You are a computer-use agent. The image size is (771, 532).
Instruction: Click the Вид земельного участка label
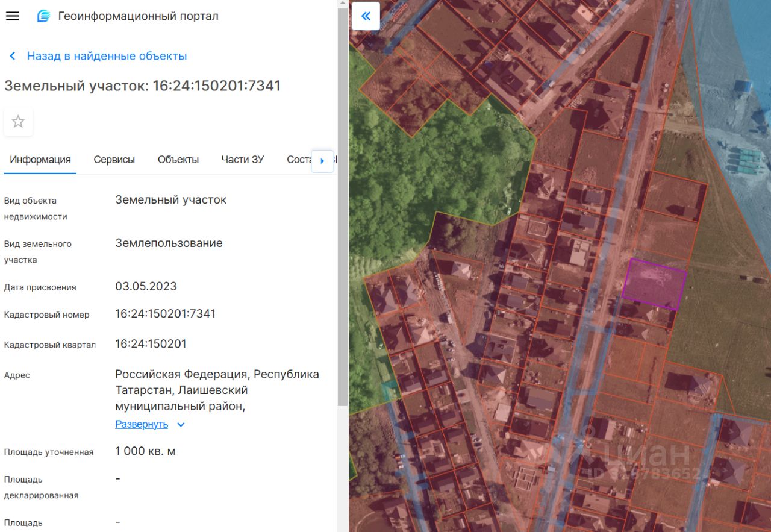[38, 252]
